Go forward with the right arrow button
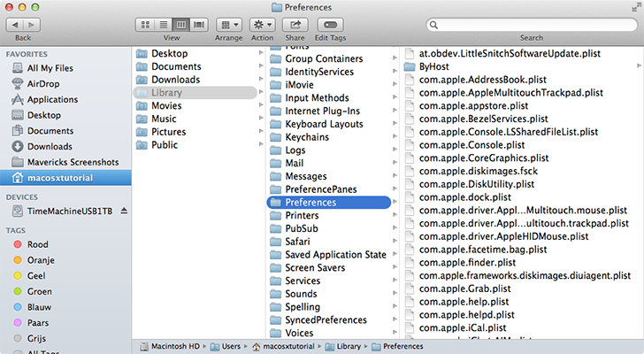 32,25
